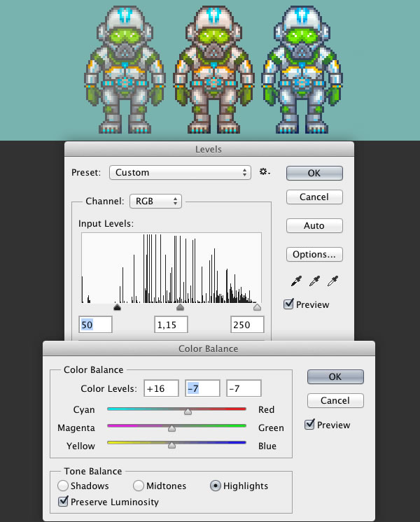Click the Cyan–Red slider handle
Image resolution: width=420 pixels, height=522 pixels.
(188, 411)
